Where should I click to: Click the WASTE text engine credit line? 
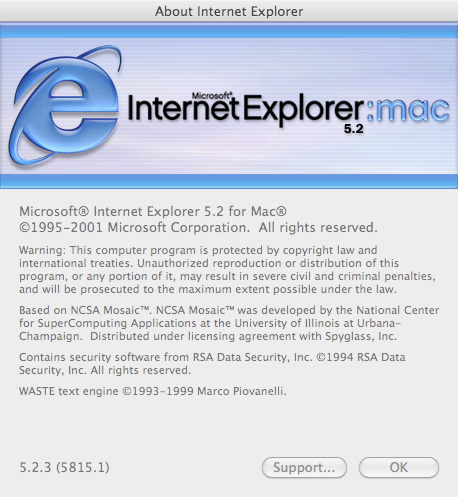[x=153, y=391]
